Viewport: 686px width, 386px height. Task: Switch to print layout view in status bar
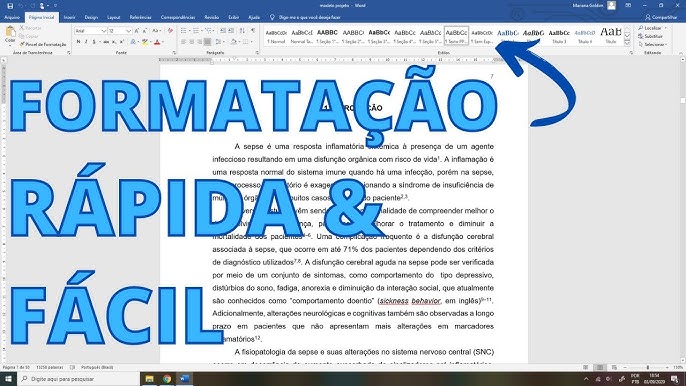600,368
